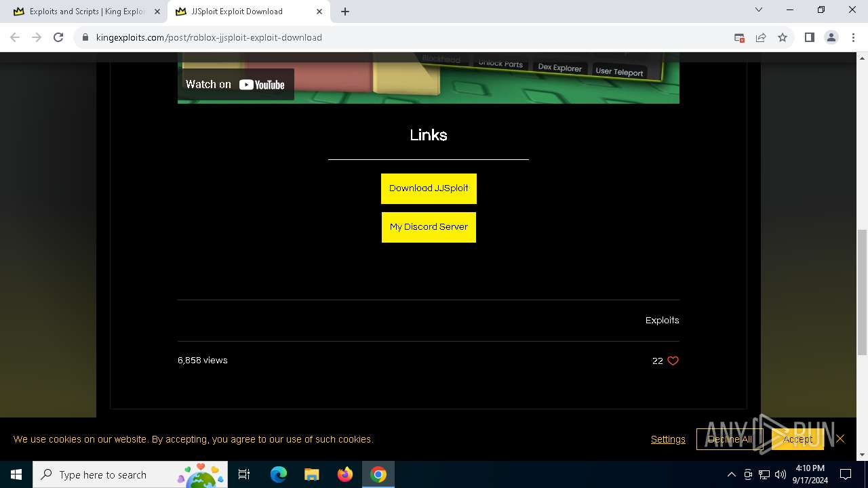Viewport: 868px width, 488px height.
Task: Open the Windows Start menu
Action: tap(16, 474)
